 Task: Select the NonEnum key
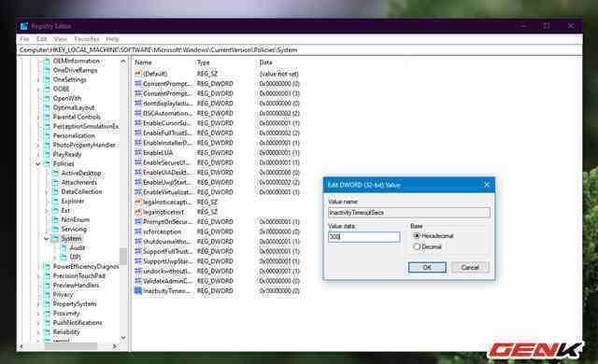[76, 219]
